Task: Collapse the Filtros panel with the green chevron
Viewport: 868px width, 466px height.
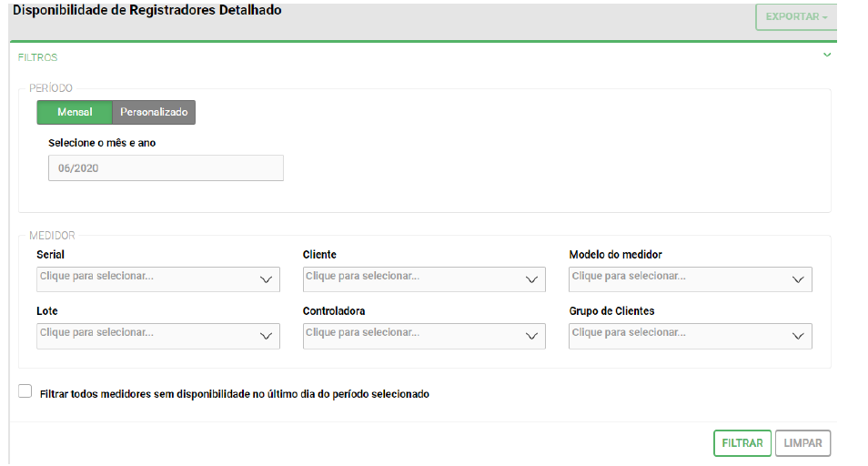Action: [x=826, y=56]
